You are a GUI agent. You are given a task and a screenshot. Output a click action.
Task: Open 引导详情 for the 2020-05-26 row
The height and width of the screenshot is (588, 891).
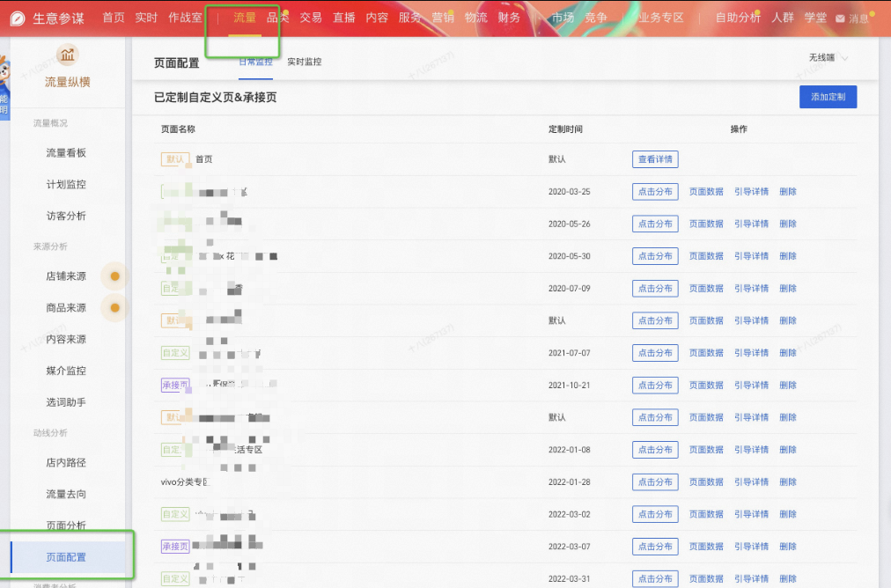click(x=751, y=224)
